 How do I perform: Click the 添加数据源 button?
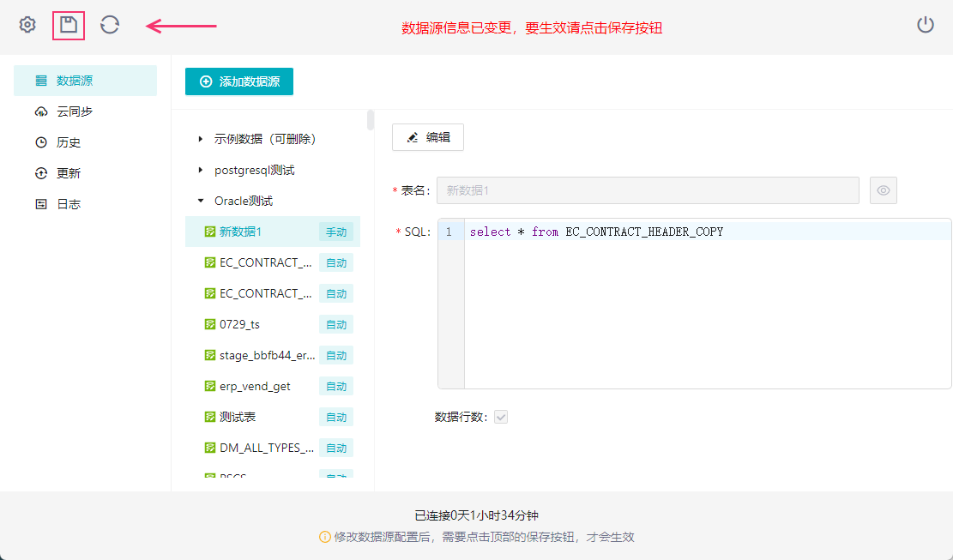pyautogui.click(x=238, y=81)
